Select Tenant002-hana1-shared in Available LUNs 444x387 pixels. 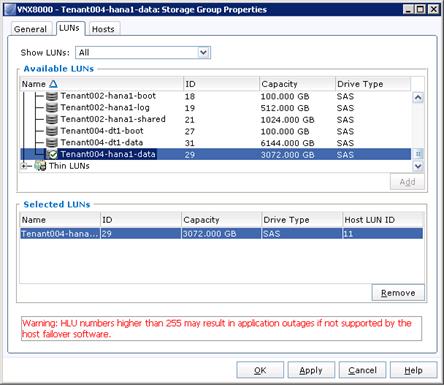coord(113,119)
